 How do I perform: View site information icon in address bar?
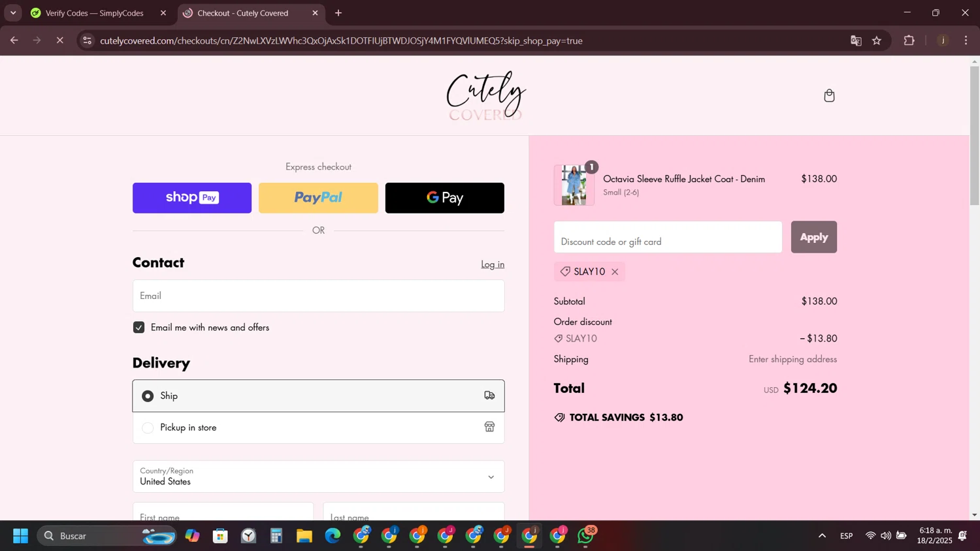click(x=87, y=40)
